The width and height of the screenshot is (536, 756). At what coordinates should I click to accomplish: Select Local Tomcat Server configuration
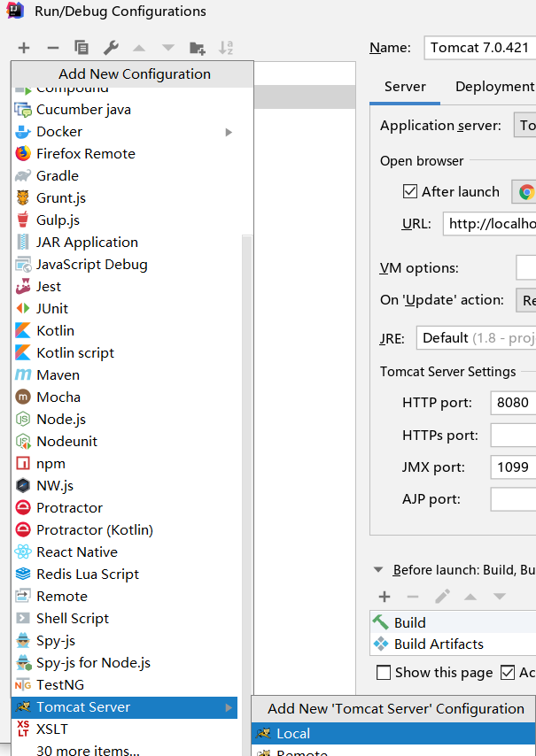[393, 733]
